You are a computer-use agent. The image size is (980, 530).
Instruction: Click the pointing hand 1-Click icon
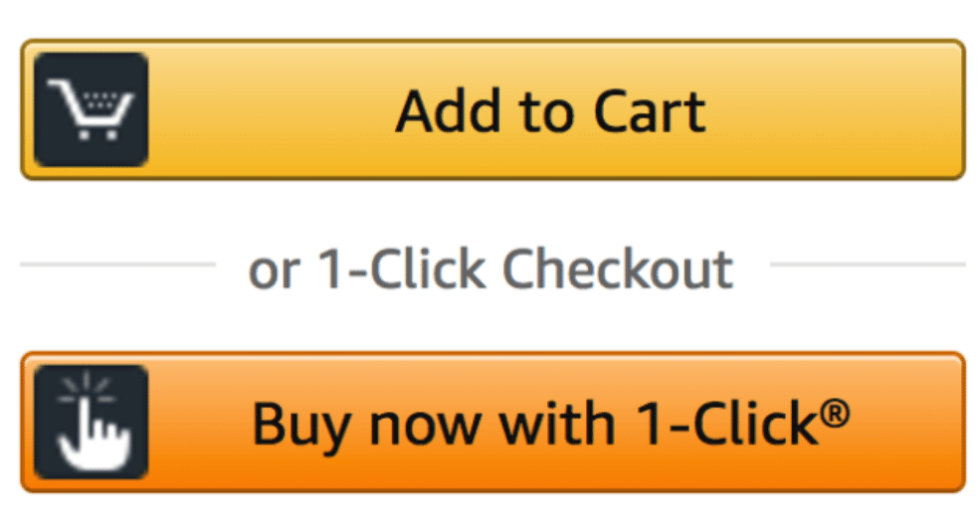pyautogui.click(x=92, y=422)
